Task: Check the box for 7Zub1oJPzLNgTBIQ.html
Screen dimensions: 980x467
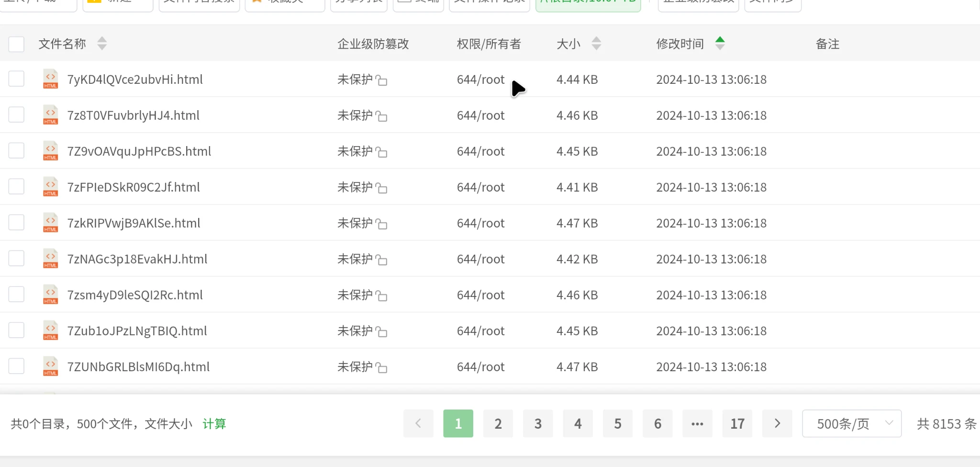Action: click(x=16, y=330)
